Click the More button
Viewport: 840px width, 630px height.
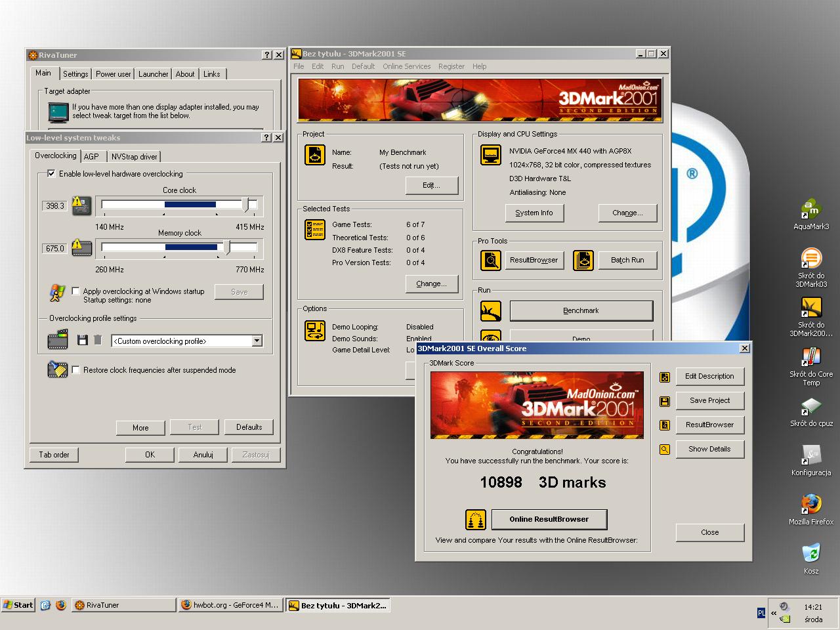140,427
